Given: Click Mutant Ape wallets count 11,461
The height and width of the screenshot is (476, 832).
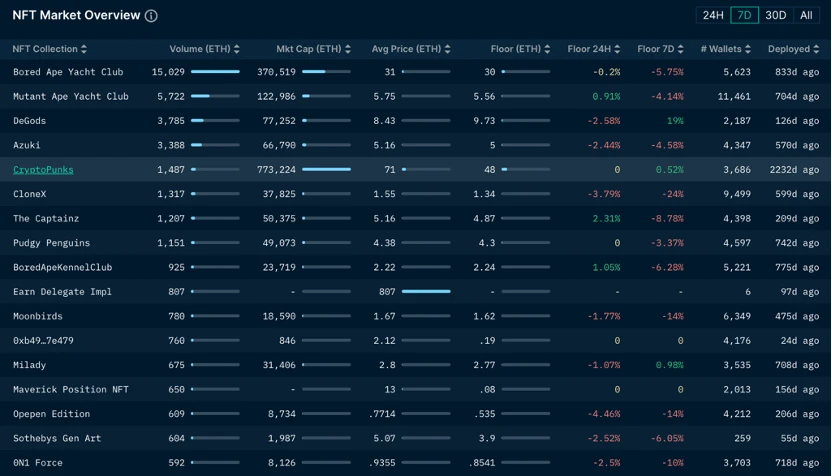Looking at the screenshot, I should (x=734, y=97).
